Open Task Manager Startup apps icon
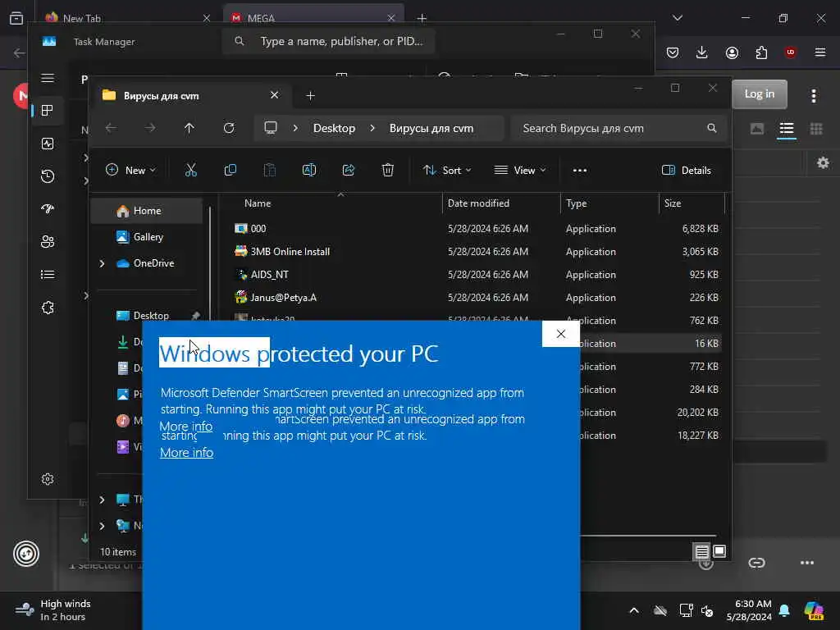This screenshot has height=630, width=840. pyautogui.click(x=48, y=209)
